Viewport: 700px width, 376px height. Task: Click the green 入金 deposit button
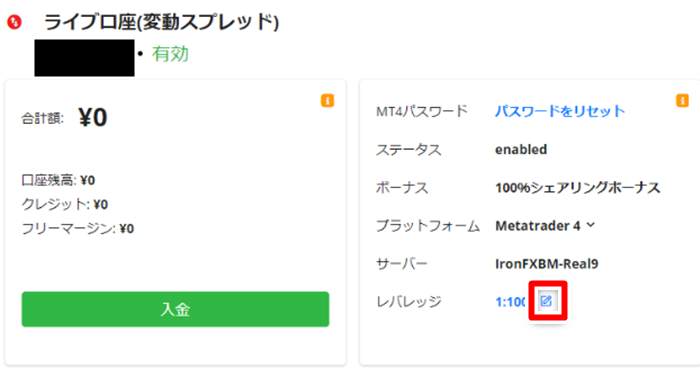pyautogui.click(x=175, y=309)
